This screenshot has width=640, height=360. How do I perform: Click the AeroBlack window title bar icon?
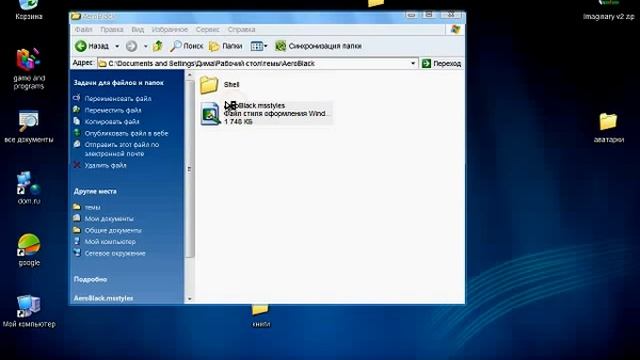click(76, 16)
